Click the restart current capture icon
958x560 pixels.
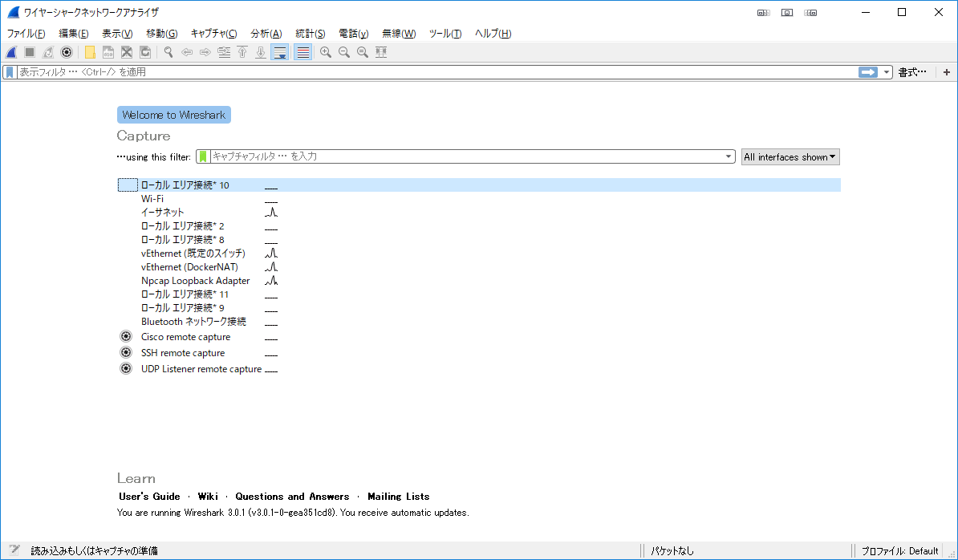point(48,52)
